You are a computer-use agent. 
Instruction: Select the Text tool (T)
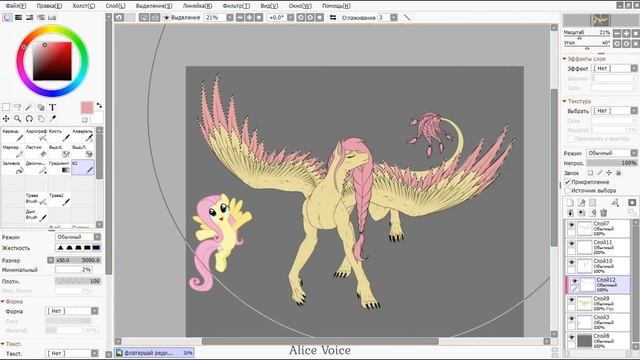[x=53, y=107]
